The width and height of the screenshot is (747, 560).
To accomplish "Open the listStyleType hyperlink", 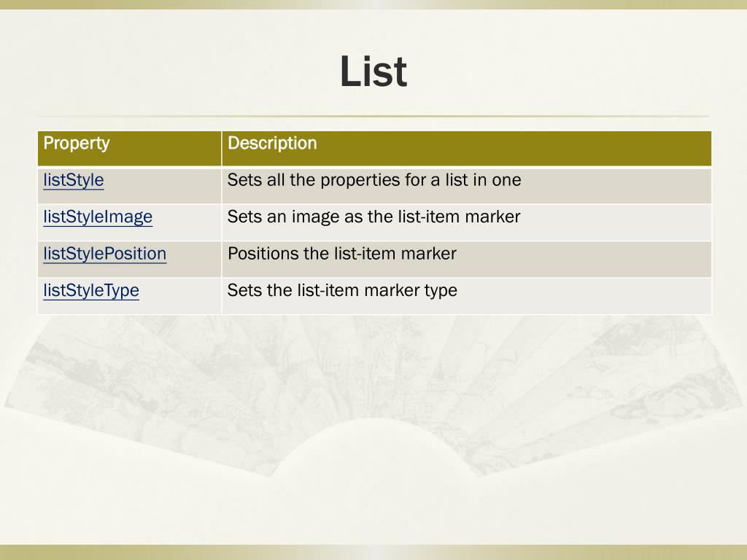I will [91, 290].
